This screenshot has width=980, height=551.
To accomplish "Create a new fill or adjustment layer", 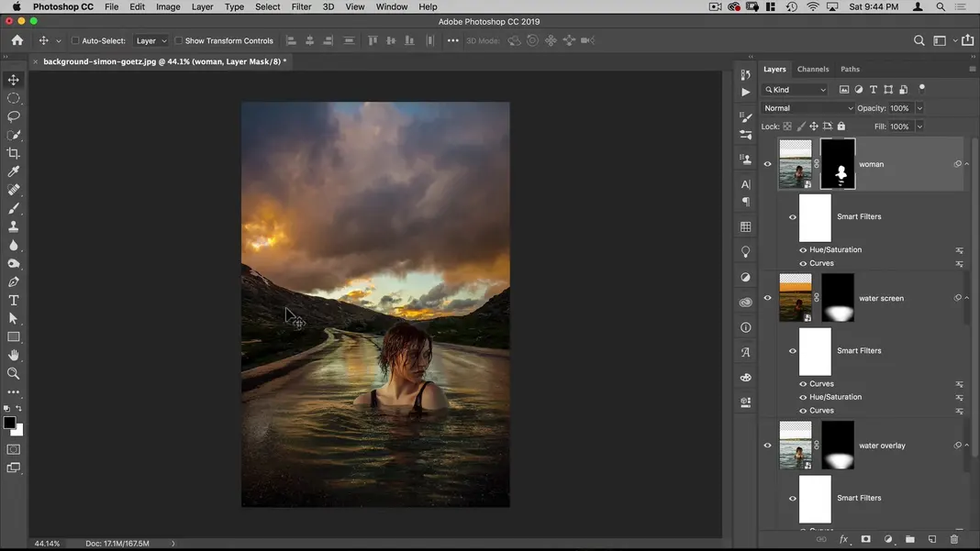I will [888, 539].
